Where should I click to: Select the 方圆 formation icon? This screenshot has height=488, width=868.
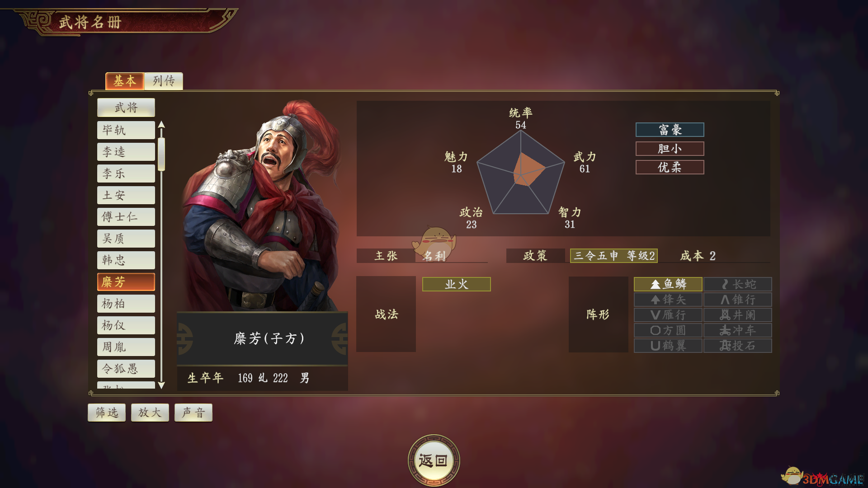tap(668, 330)
